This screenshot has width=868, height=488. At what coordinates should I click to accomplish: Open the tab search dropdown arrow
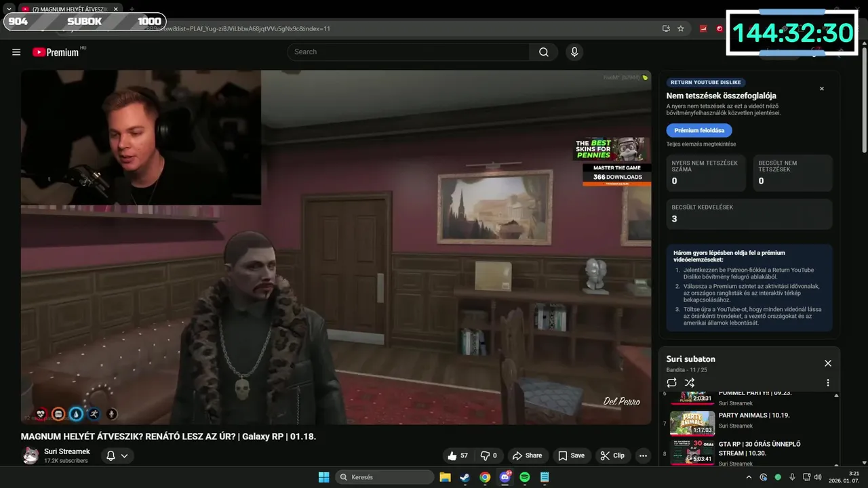click(9, 9)
